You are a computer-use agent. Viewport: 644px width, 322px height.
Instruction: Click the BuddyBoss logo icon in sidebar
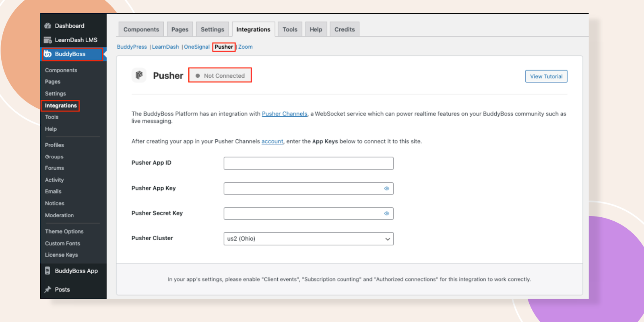47,54
